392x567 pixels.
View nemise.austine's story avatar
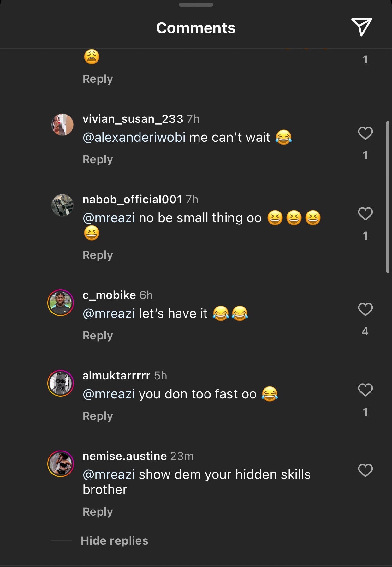[x=61, y=463]
